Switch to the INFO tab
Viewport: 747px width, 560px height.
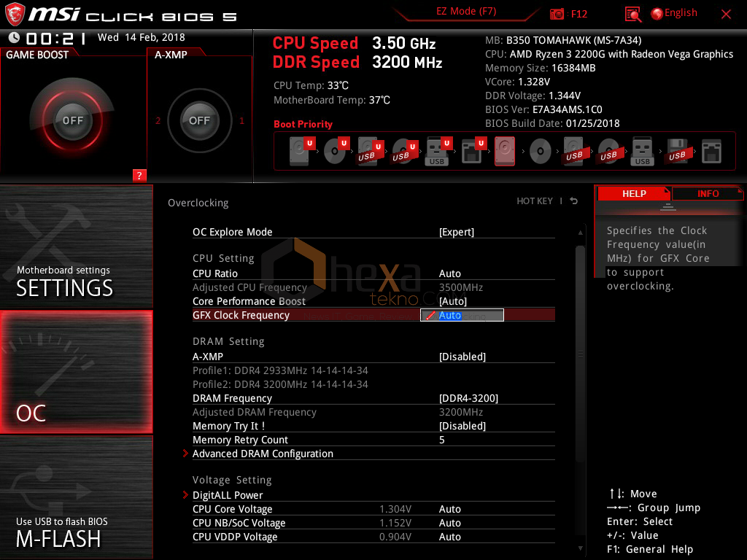708,193
